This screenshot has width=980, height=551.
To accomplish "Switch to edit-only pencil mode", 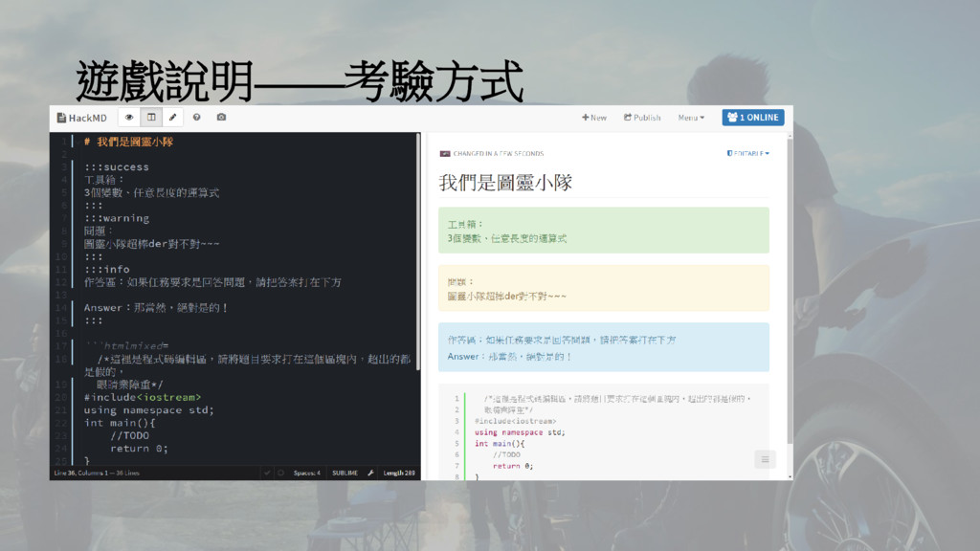I will click(x=172, y=118).
